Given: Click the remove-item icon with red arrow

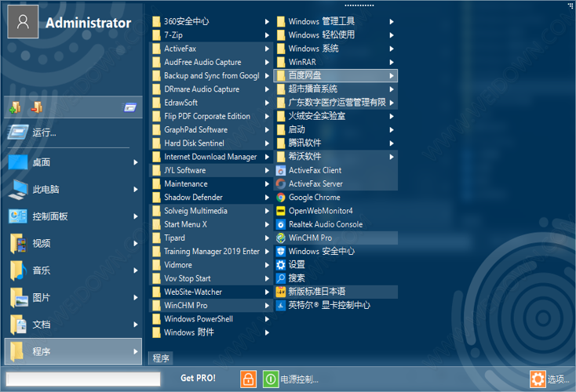Looking at the screenshot, I should 37,107.
